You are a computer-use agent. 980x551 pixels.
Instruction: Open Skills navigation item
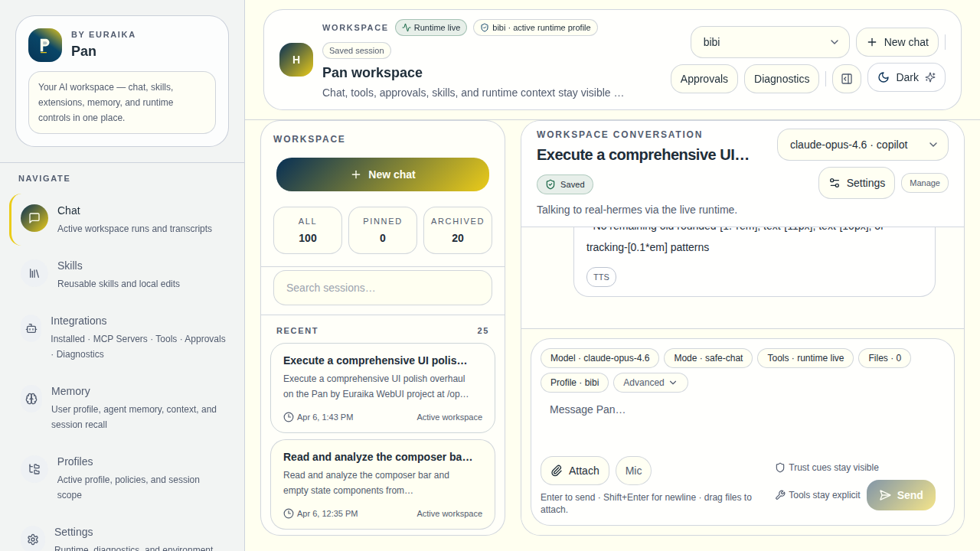tap(122, 274)
